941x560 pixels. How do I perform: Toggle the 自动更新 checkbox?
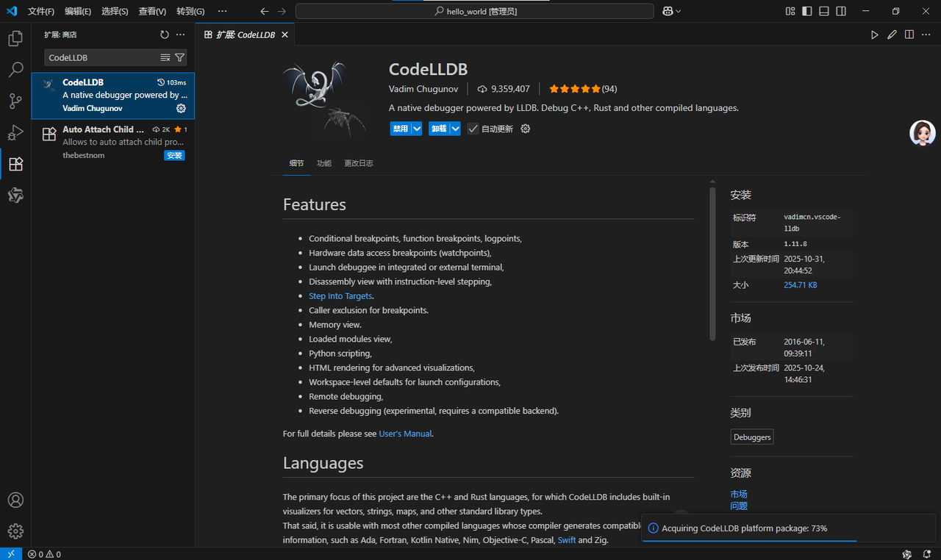coord(473,129)
